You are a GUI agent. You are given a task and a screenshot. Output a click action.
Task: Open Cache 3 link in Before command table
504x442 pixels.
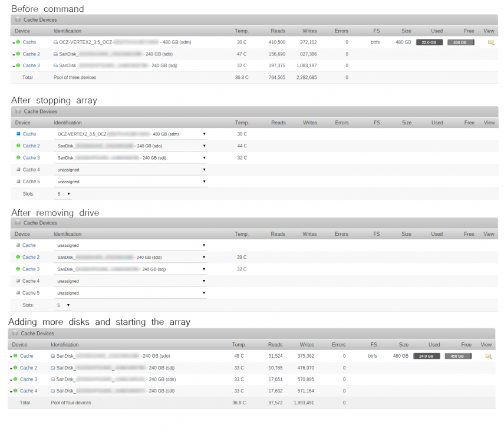click(31, 65)
